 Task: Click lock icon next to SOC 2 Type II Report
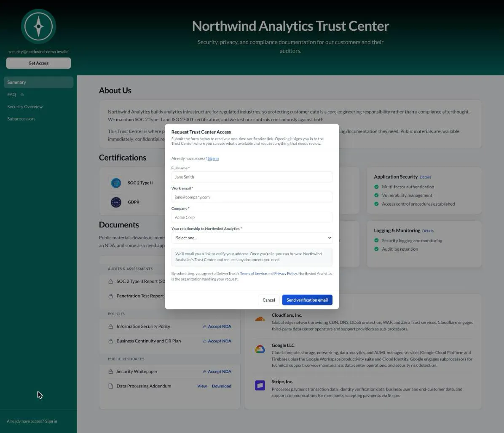click(110, 281)
